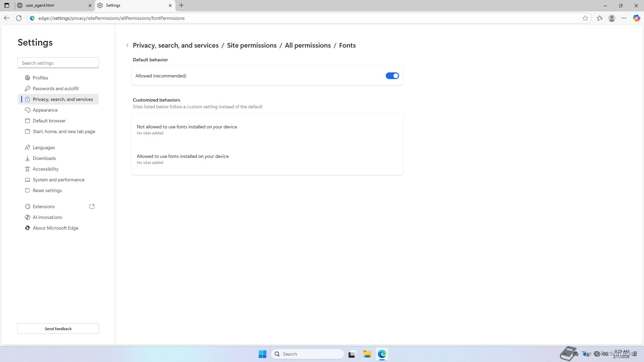This screenshot has width=644, height=362.
Task: Open Settings and more ellipsis menu
Action: pyautogui.click(x=624, y=18)
